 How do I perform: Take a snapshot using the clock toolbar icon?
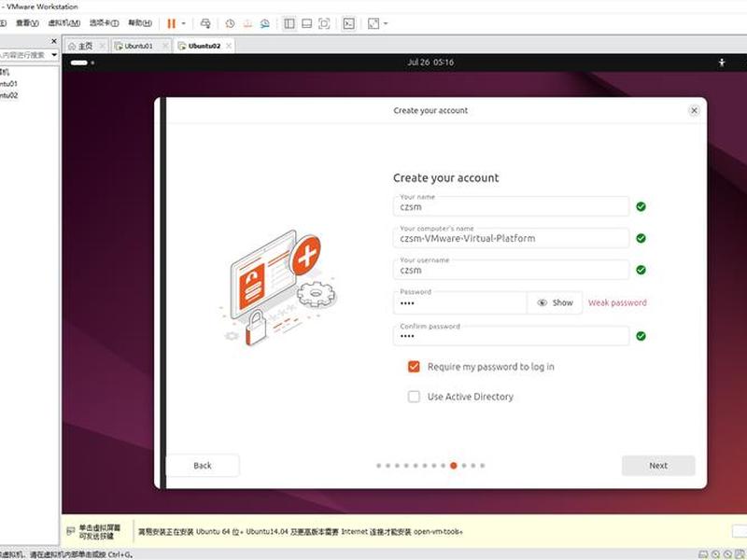coord(230,23)
